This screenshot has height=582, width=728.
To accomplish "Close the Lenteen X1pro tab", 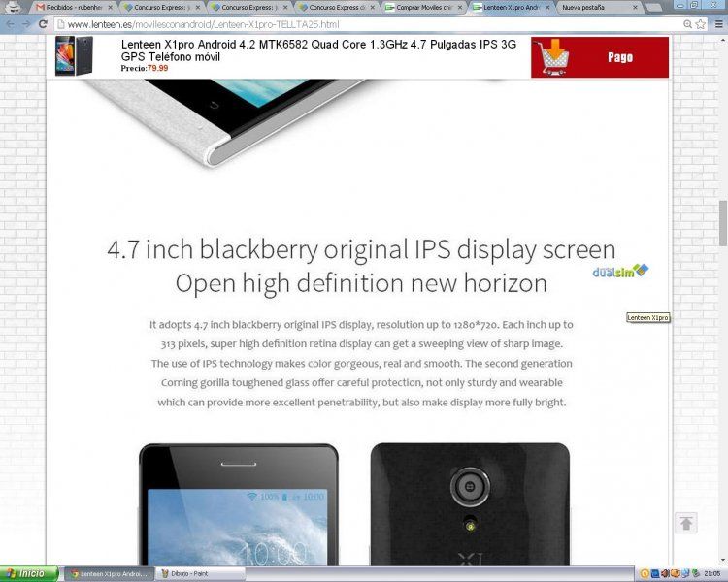I will (547, 8).
